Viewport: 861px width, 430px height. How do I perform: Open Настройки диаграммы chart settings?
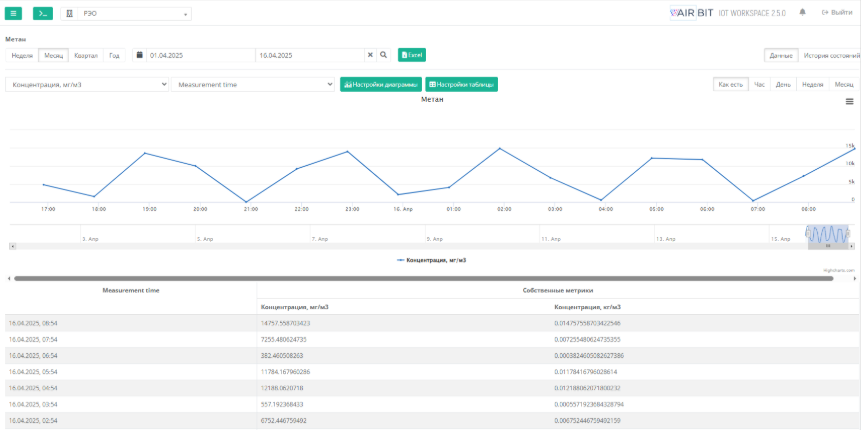[x=381, y=85]
